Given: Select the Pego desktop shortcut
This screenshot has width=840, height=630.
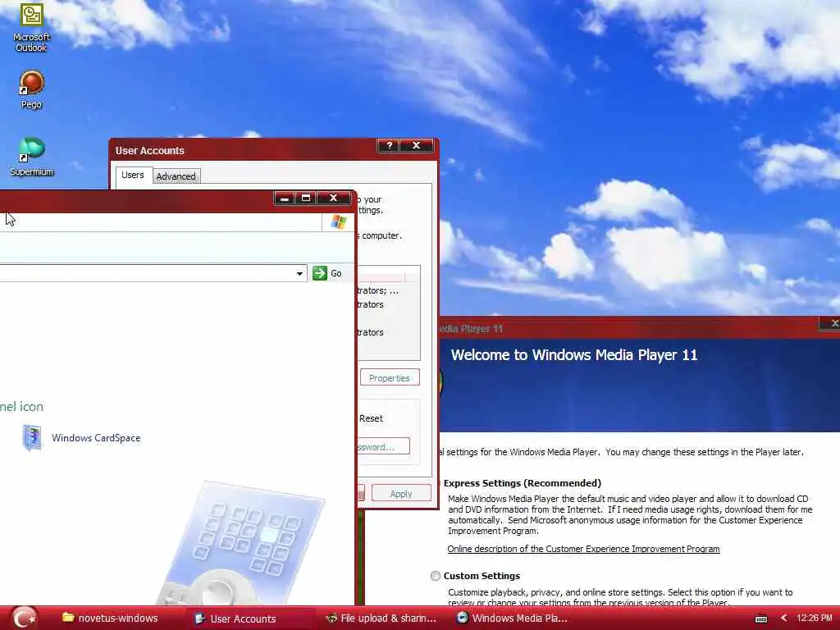Looking at the screenshot, I should [31, 89].
